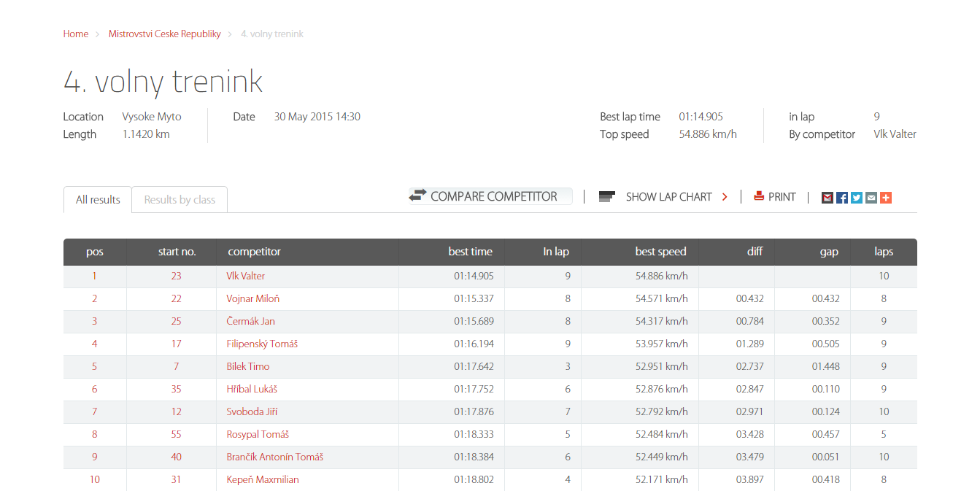
Task: Share results on Facebook
Action: [x=842, y=197]
